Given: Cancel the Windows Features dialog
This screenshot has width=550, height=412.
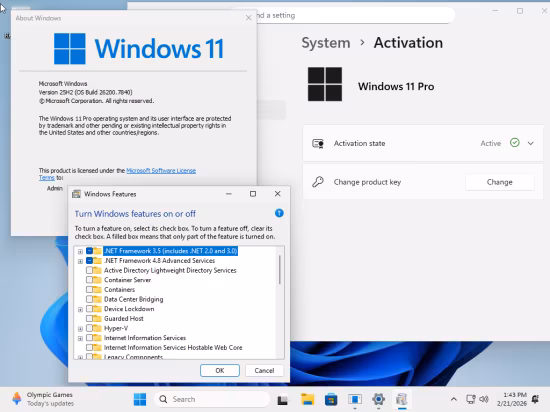Looking at the screenshot, I should tap(264, 371).
